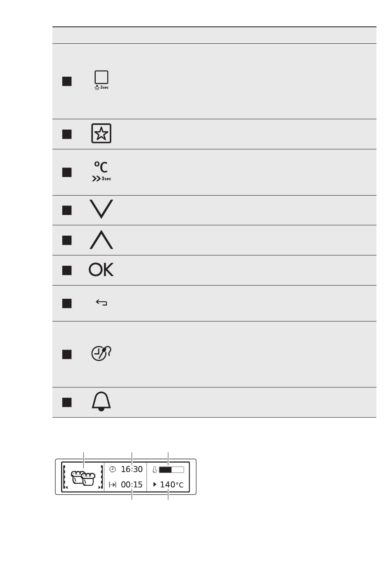Click the black square beside the bell icon
The width and height of the screenshot is (392, 567).
[x=67, y=402]
